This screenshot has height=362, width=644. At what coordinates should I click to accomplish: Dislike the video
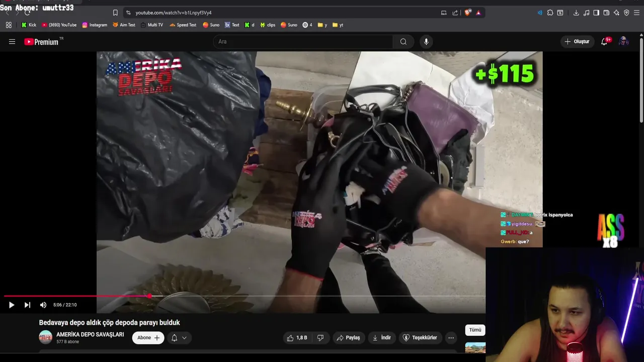(320, 338)
